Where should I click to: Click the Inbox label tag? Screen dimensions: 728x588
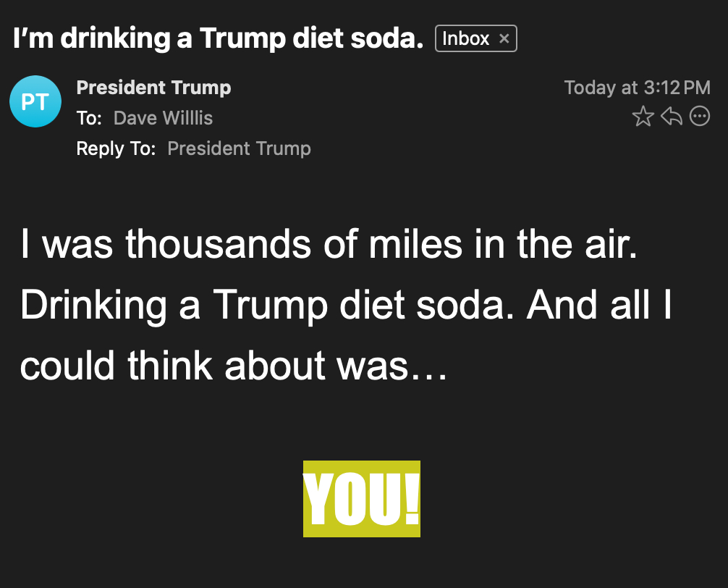[x=465, y=38]
